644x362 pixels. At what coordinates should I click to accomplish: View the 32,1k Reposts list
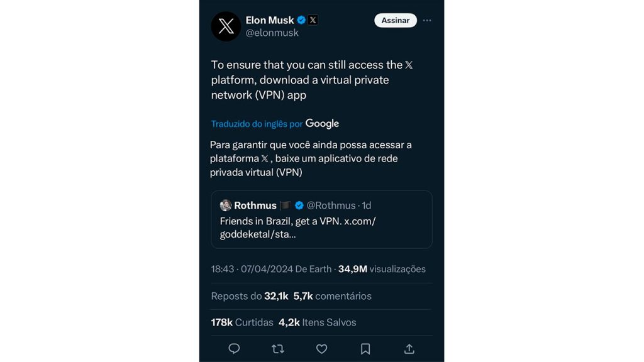click(250, 296)
